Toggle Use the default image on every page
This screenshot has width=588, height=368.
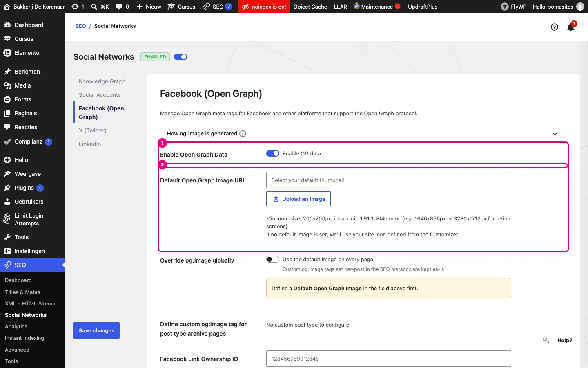coord(273,259)
